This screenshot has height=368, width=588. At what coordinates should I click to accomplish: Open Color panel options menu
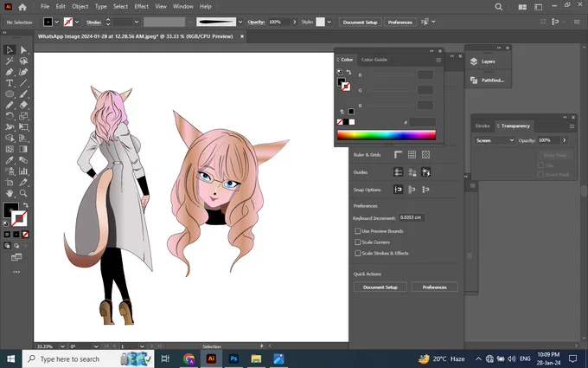pos(438,60)
